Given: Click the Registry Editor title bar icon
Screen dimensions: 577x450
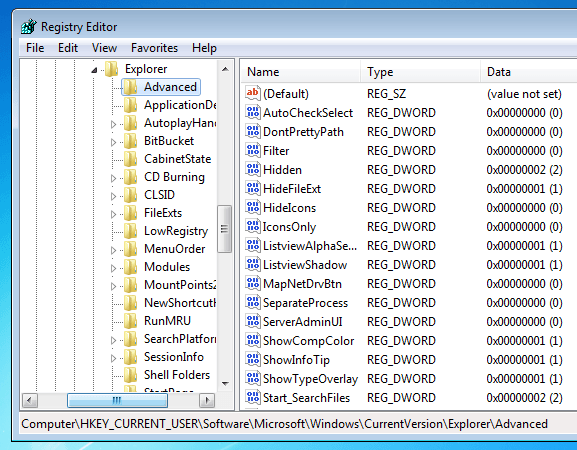Looking at the screenshot, I should (29, 26).
